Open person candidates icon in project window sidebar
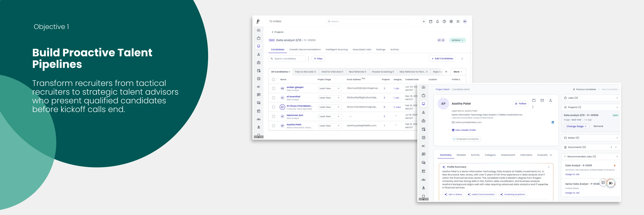 (x=259, y=54)
